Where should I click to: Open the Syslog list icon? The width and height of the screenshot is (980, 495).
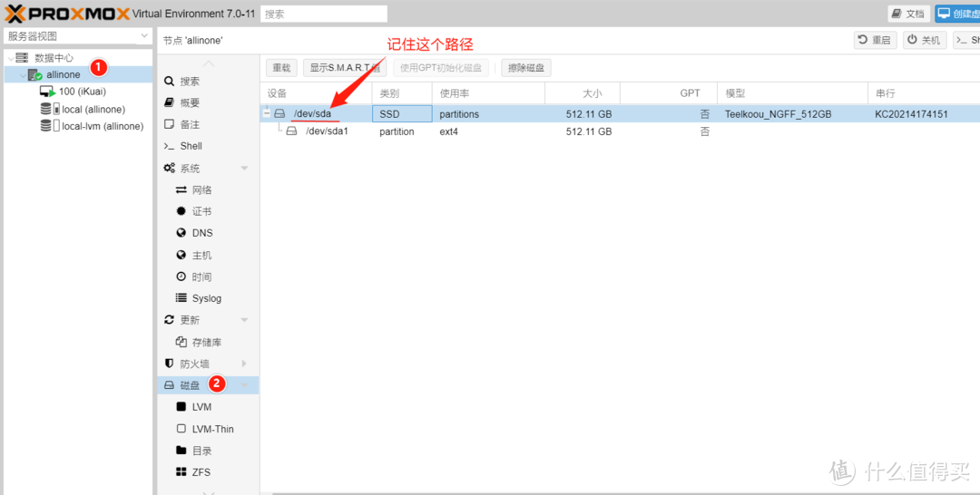pyautogui.click(x=181, y=298)
